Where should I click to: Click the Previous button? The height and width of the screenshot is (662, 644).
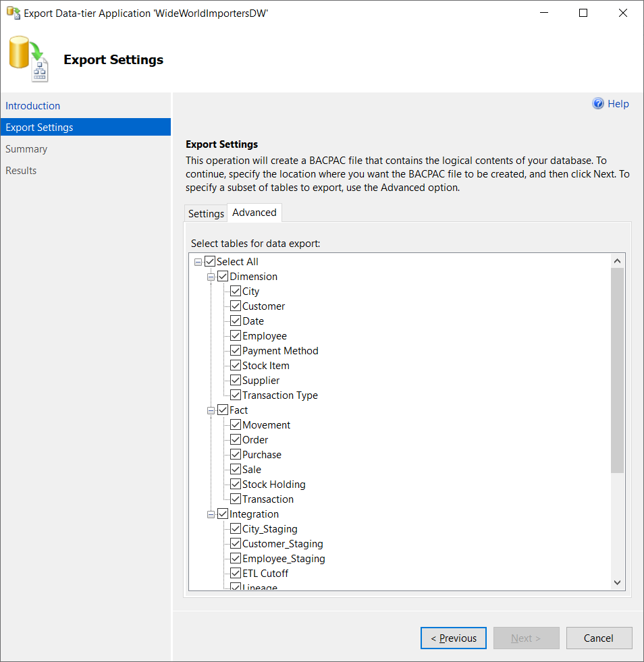(453, 638)
